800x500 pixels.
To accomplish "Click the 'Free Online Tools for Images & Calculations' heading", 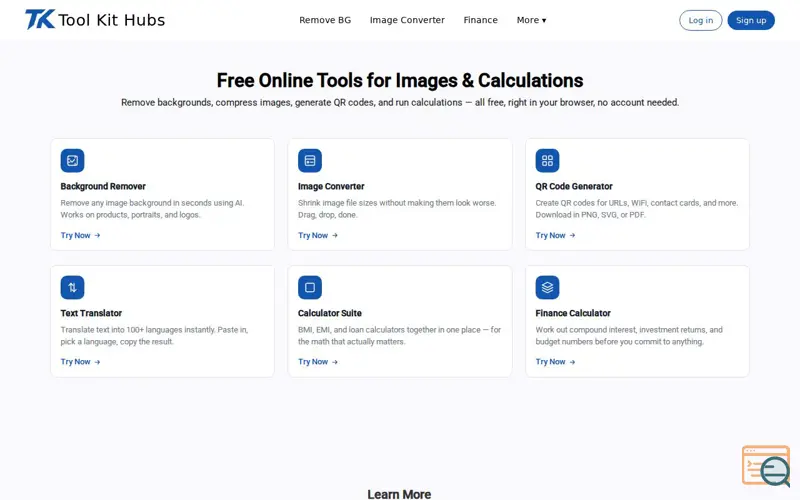I will pyautogui.click(x=400, y=81).
